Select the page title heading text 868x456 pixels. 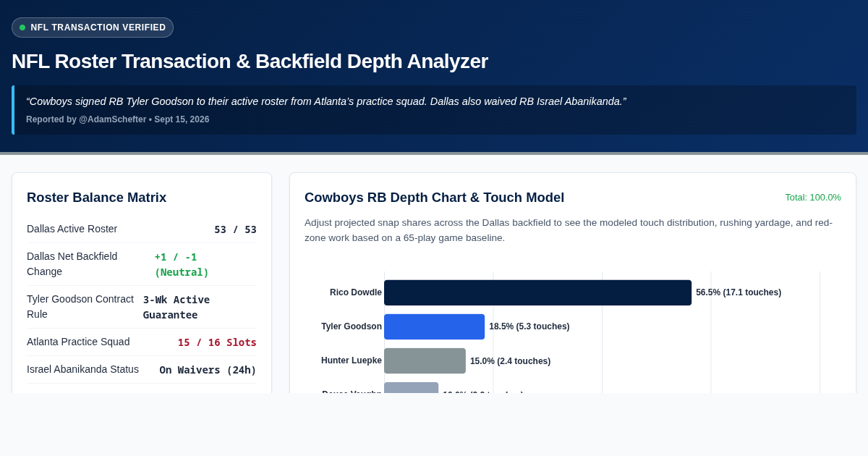pos(250,62)
